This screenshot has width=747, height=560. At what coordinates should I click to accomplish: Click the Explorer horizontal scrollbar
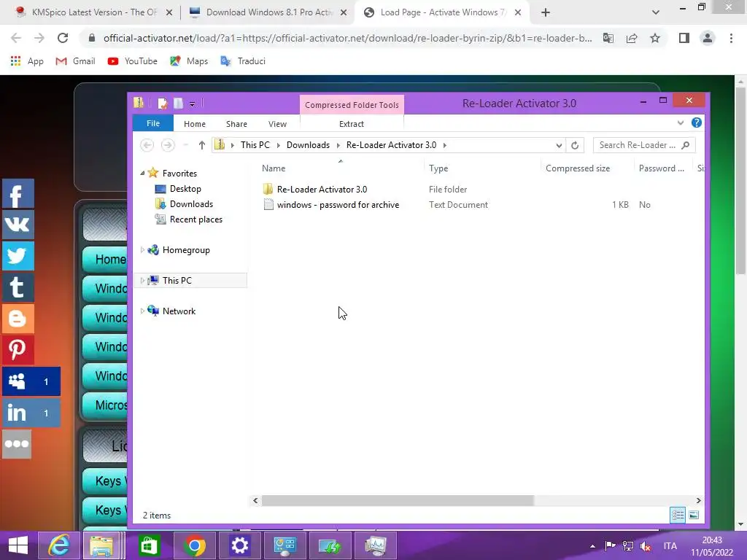398,500
